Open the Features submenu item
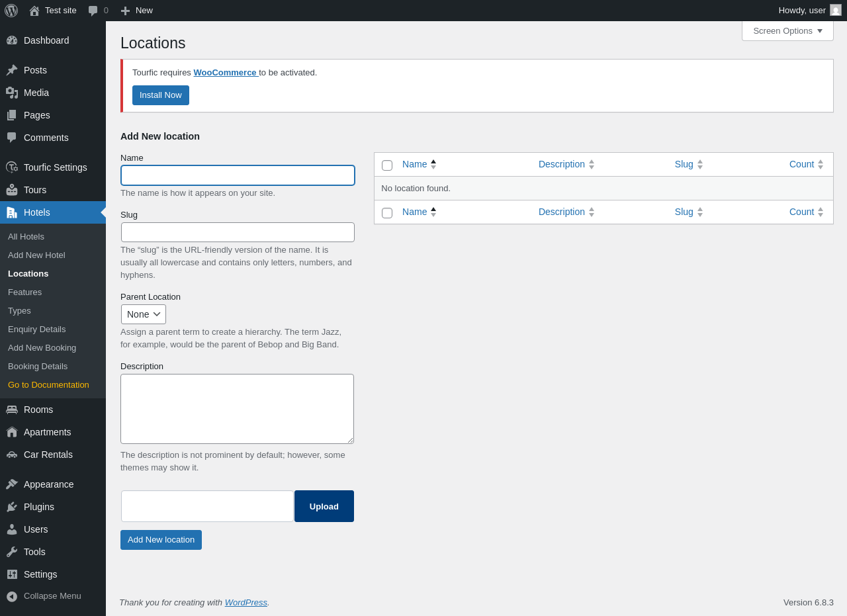The width and height of the screenshot is (847, 616). (24, 292)
